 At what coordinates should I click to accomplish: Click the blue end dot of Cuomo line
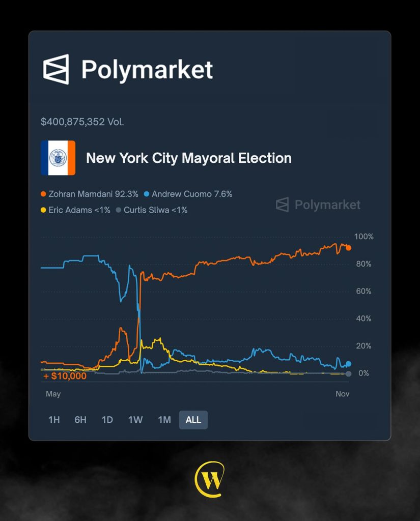(x=348, y=364)
